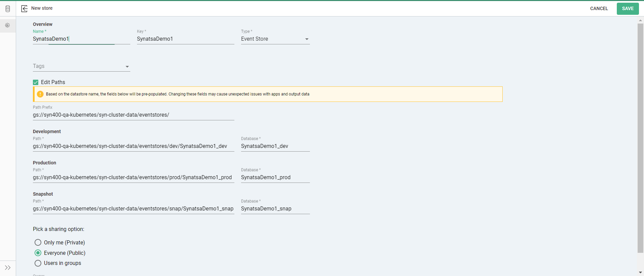Click the warning icon in the yellow banner
Viewport: 644px width, 276px height.
click(x=40, y=94)
